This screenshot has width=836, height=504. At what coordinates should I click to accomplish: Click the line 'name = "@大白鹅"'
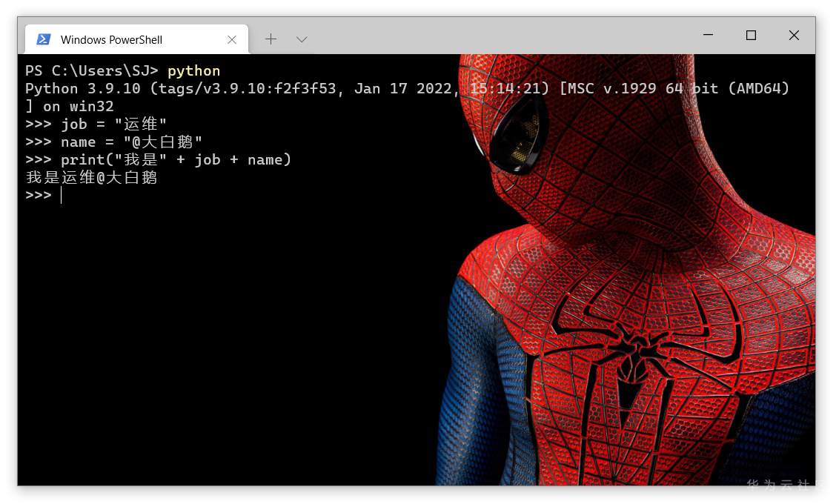click(x=113, y=142)
